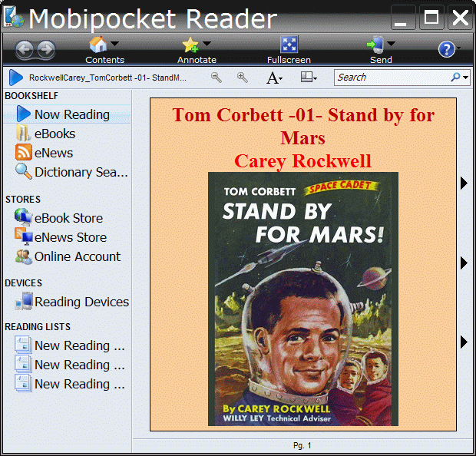Open the eNews section

click(x=54, y=153)
